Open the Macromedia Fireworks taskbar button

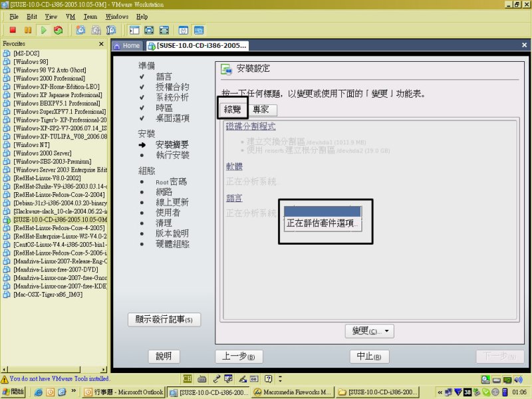[293, 392]
